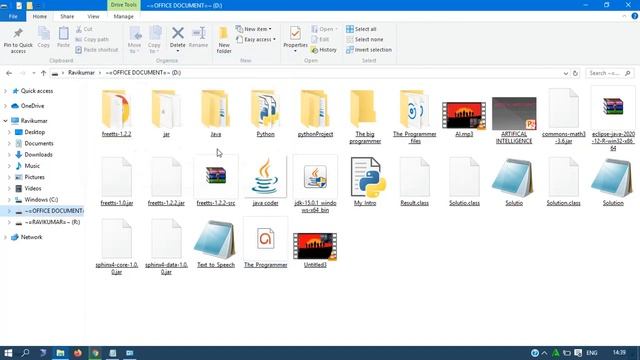
Task: Select the AI.mp3 video file
Action: point(464,118)
